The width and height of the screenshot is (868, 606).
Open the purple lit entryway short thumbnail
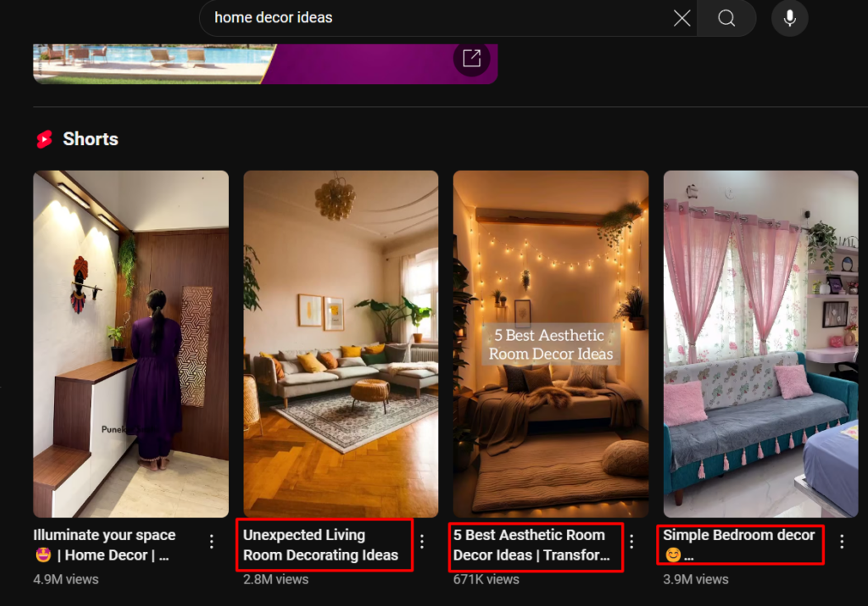click(131, 344)
